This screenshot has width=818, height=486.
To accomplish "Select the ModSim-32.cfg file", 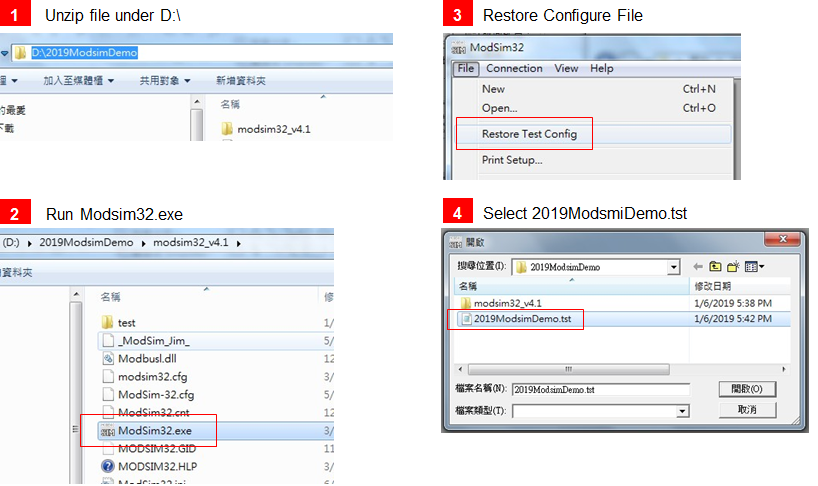I will 155,395.
